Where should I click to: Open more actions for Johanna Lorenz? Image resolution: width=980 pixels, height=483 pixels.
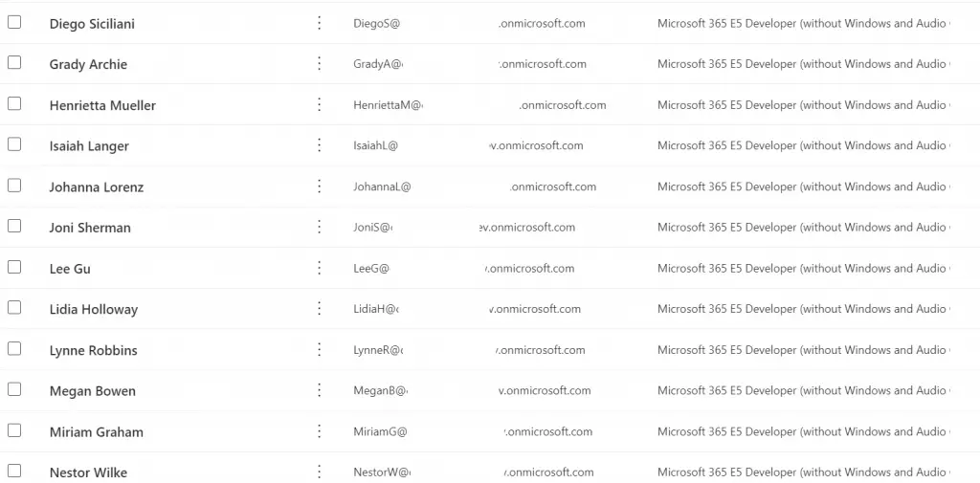click(320, 187)
